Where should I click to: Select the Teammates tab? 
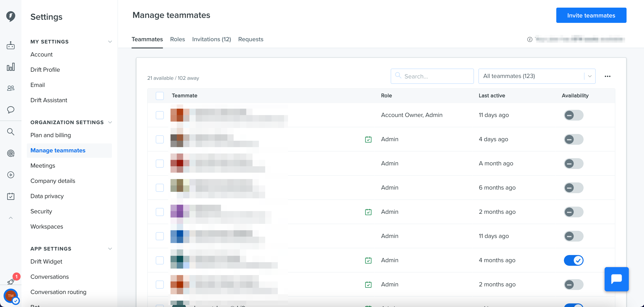point(147,39)
